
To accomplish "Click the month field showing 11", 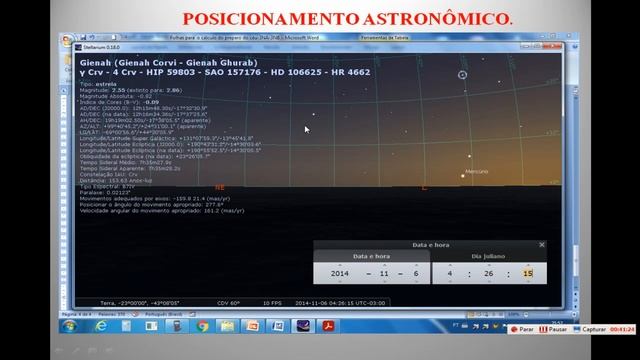I will coord(384,273).
